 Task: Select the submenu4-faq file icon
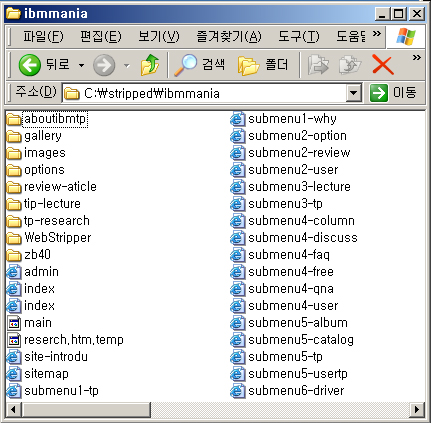point(237,255)
